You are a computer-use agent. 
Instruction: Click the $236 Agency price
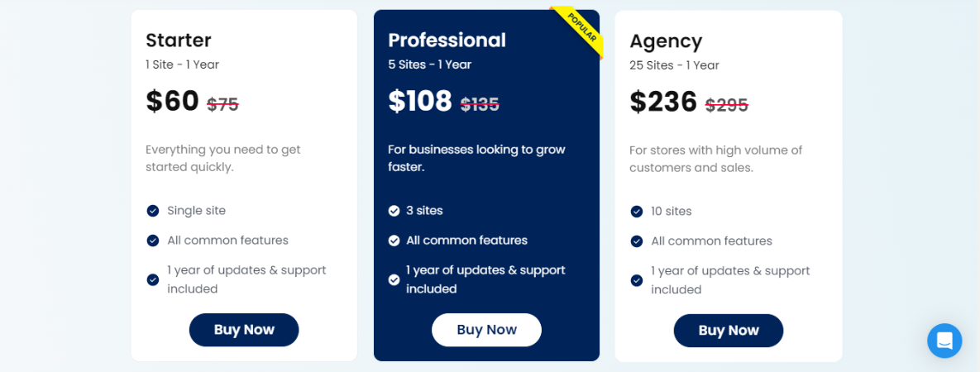pyautogui.click(x=663, y=102)
